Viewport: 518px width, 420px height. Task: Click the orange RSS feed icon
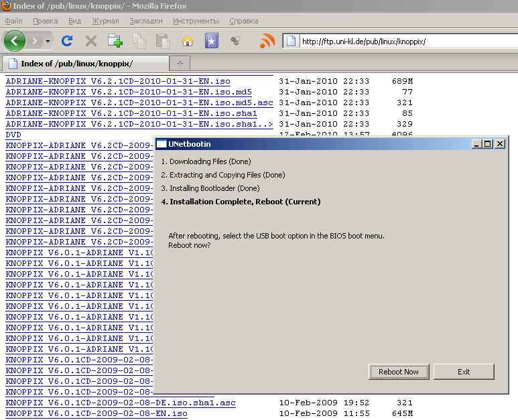coord(267,42)
